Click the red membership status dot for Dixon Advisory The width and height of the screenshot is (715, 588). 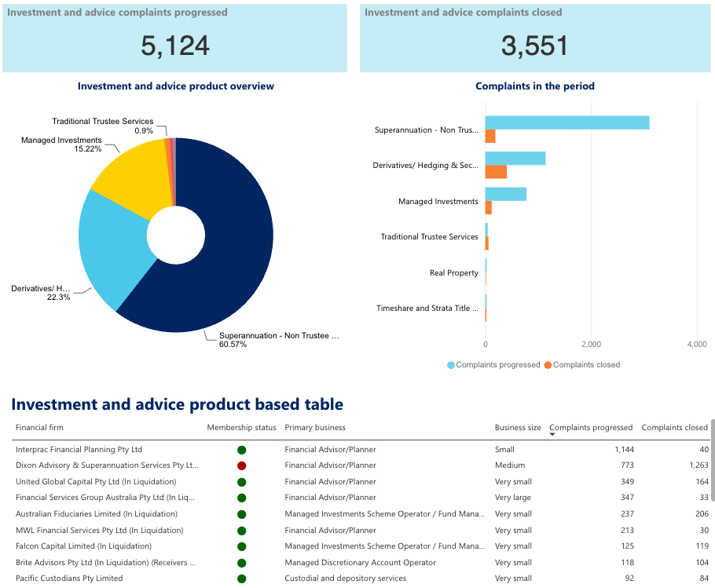point(242,466)
